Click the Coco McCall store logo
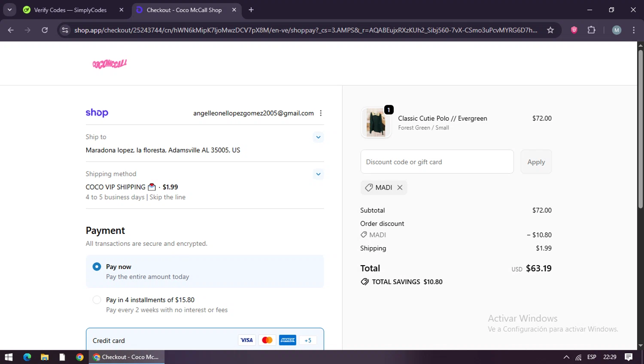Viewport: 644px width, 364px height. pos(109,64)
